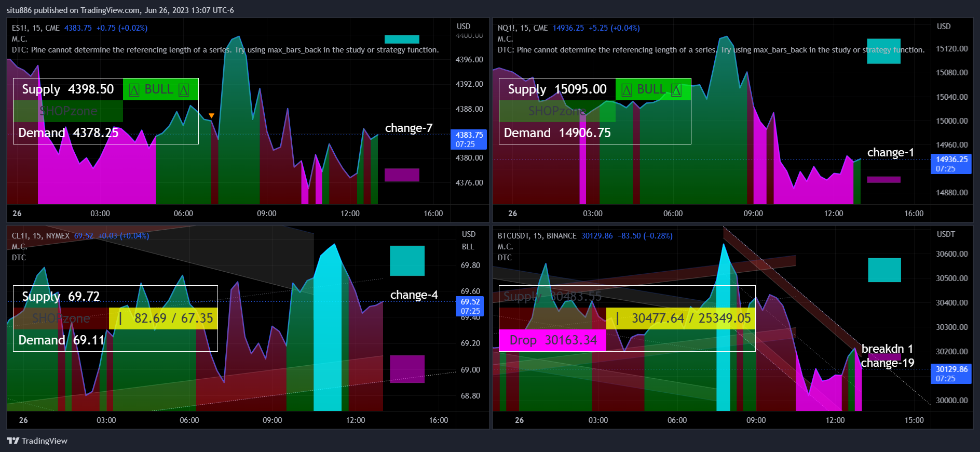
Task: Click the M.C. indicator label on ES1! chart
Action: tap(20, 39)
